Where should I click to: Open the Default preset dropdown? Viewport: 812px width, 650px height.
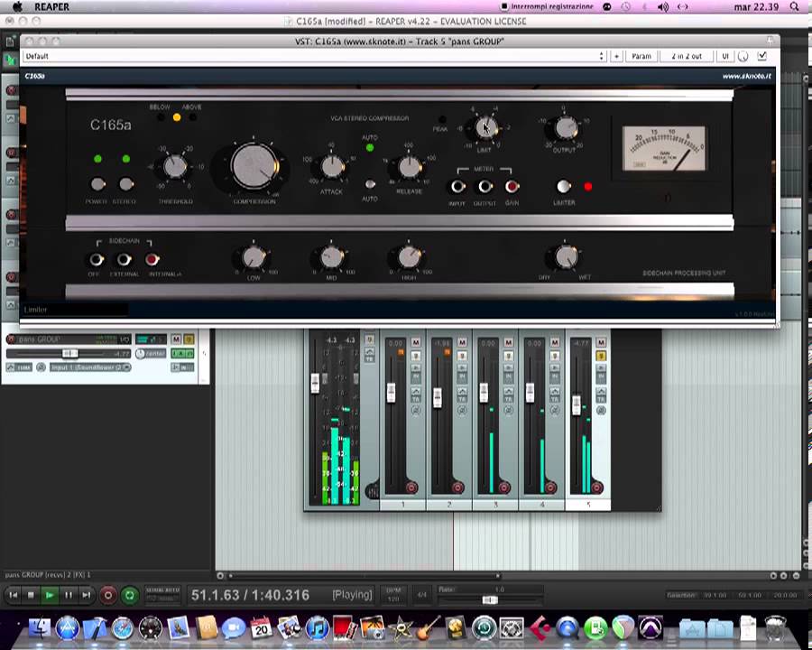314,56
